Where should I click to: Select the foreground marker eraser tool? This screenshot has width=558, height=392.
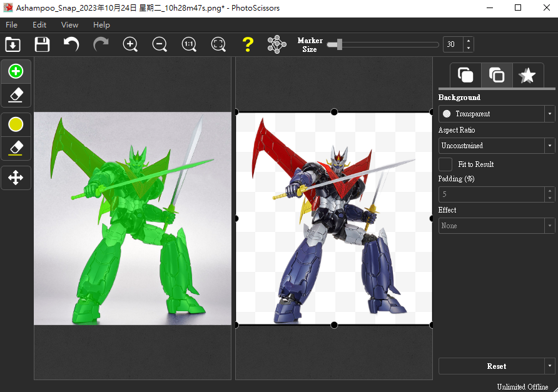16,95
